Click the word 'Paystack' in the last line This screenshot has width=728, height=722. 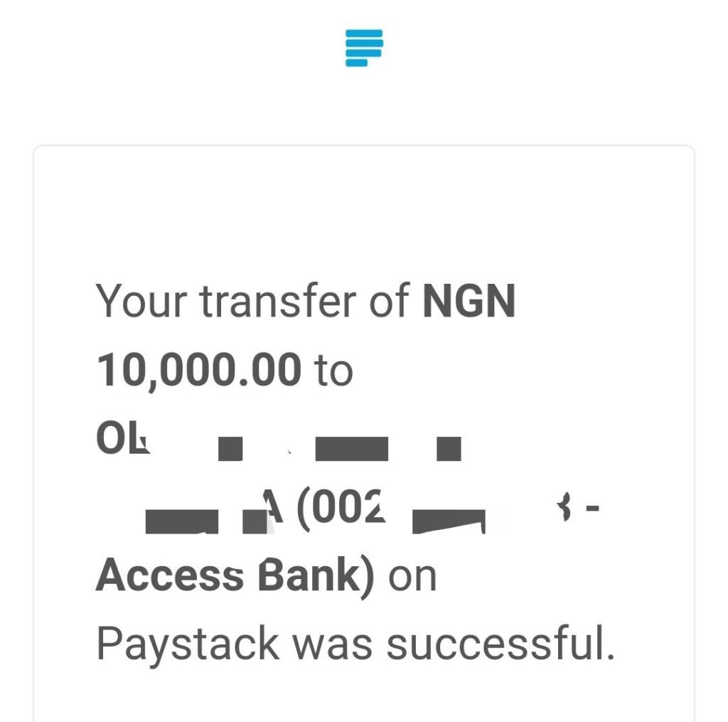click(188, 646)
